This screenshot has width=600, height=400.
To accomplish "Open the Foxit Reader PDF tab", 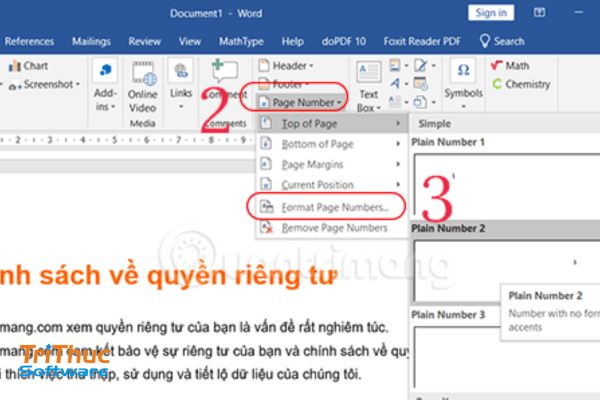I will [422, 41].
